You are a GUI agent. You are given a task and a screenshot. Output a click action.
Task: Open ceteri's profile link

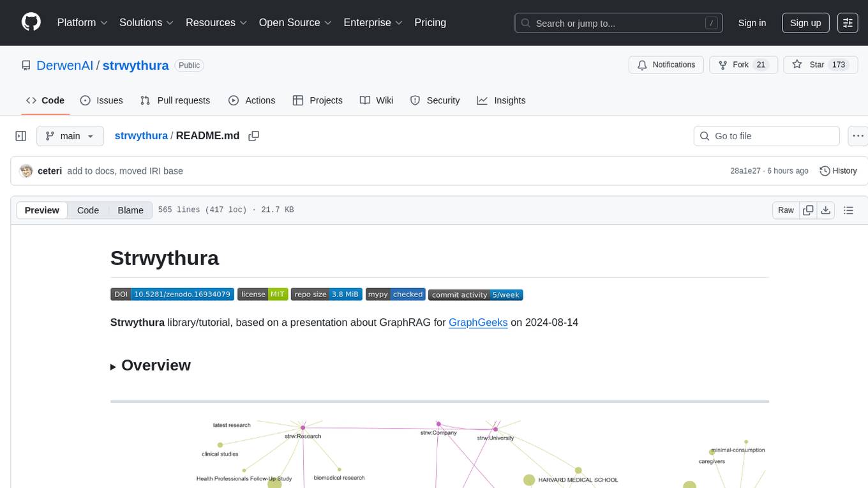click(50, 171)
